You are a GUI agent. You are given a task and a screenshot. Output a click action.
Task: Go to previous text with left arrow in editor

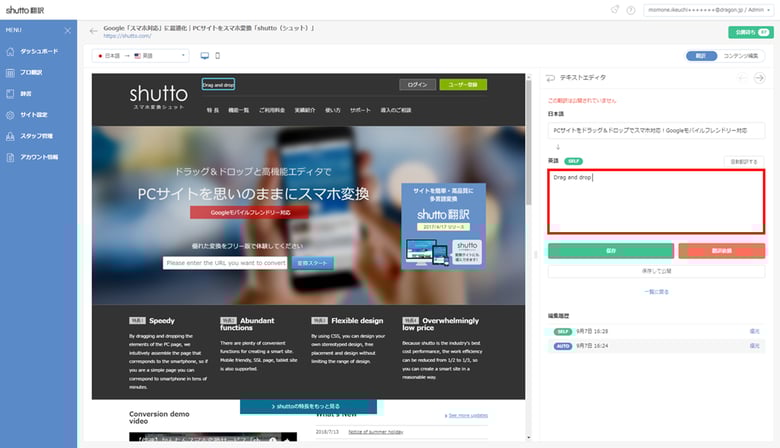(x=742, y=78)
